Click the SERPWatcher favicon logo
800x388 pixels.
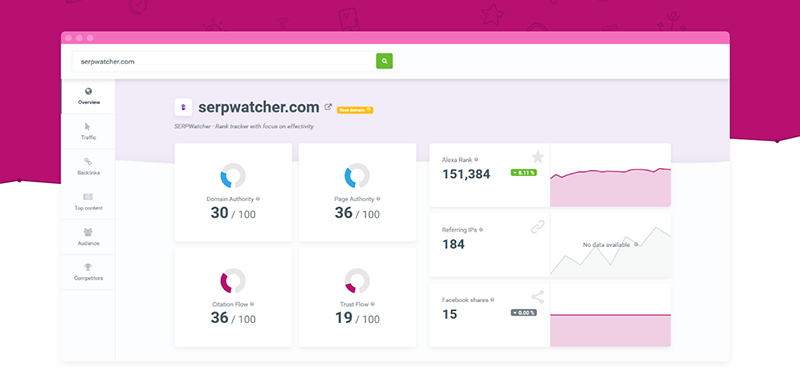[183, 107]
